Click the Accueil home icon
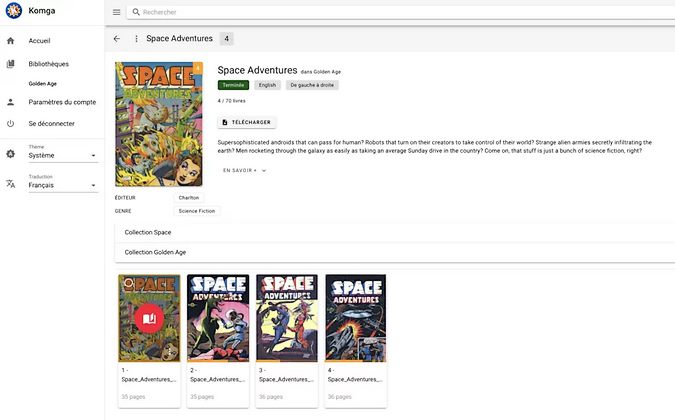 point(11,41)
